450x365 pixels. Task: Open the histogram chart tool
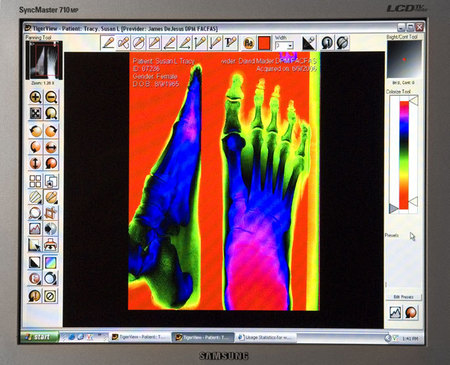(x=35, y=229)
